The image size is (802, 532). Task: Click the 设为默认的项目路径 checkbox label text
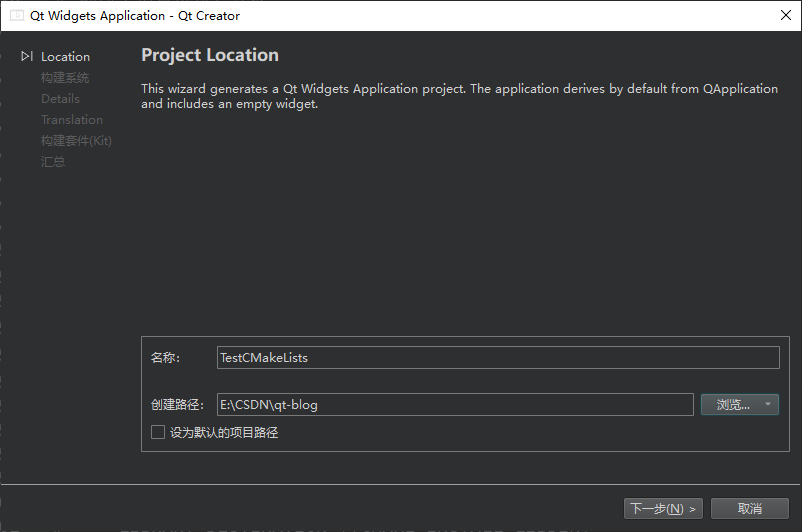(x=224, y=433)
